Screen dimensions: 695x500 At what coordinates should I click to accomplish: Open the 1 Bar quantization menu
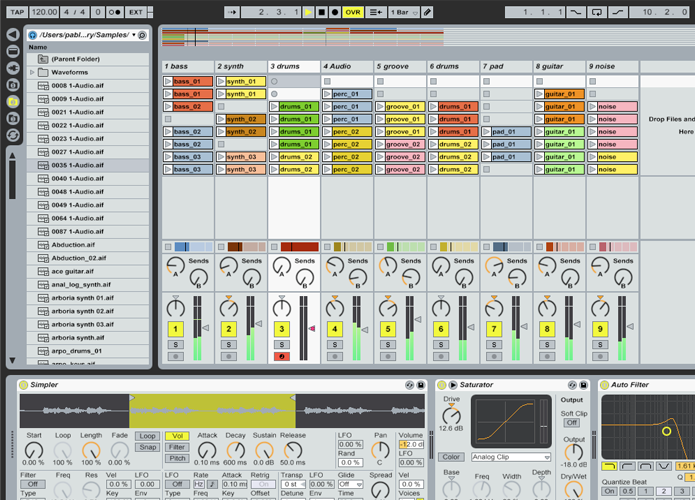tap(404, 12)
